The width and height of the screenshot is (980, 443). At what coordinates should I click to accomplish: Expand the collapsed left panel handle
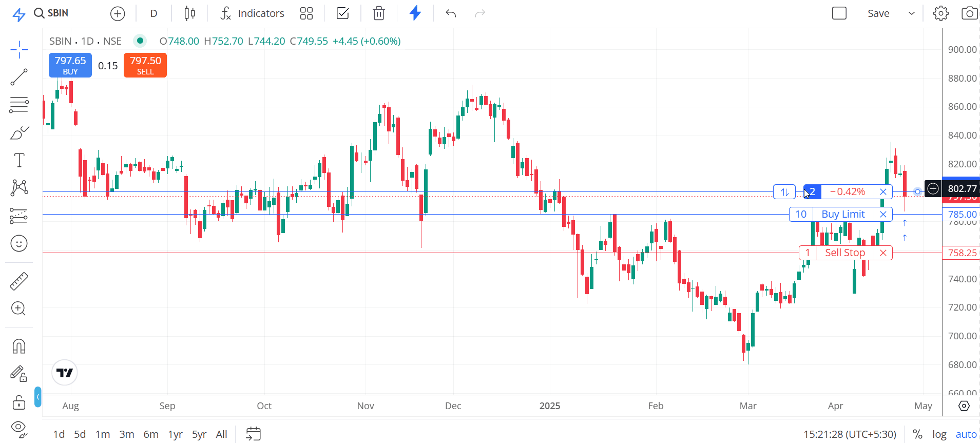tap(38, 397)
